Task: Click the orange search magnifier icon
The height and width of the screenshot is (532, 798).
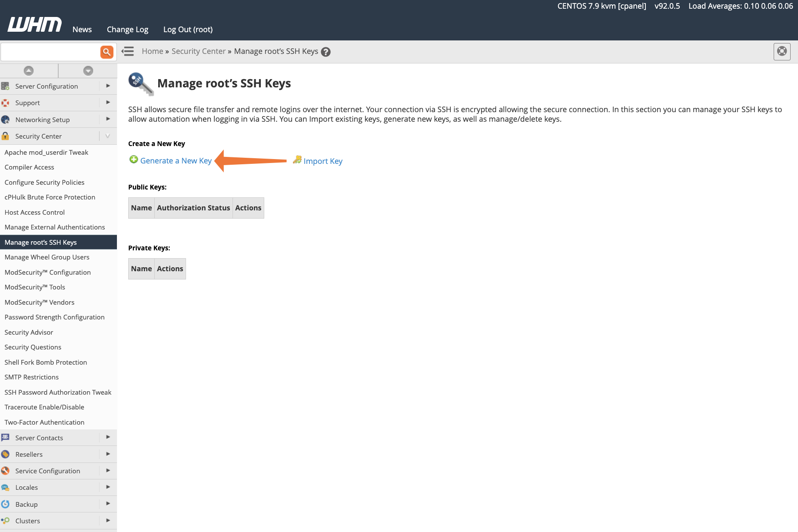Action: pyautogui.click(x=107, y=52)
